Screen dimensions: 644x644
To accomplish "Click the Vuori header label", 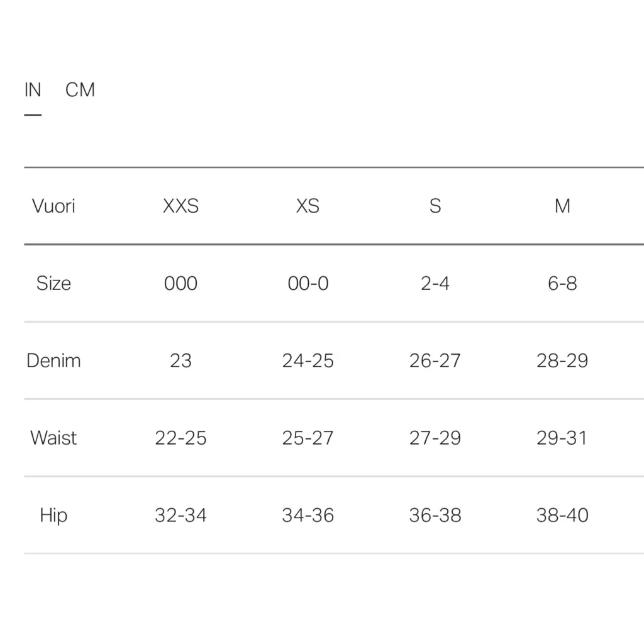I will click(53, 206).
